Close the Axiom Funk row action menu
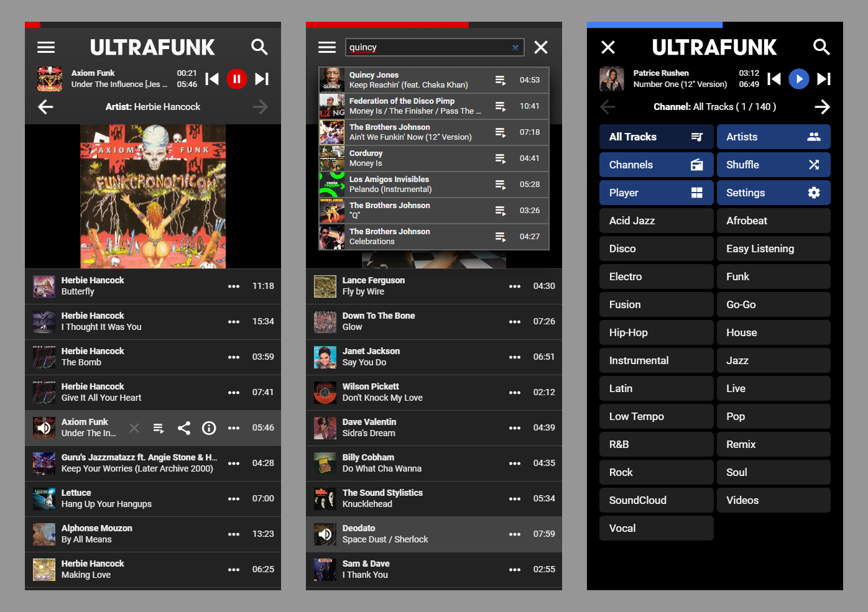Screen dimensions: 868x612 pos(134,428)
